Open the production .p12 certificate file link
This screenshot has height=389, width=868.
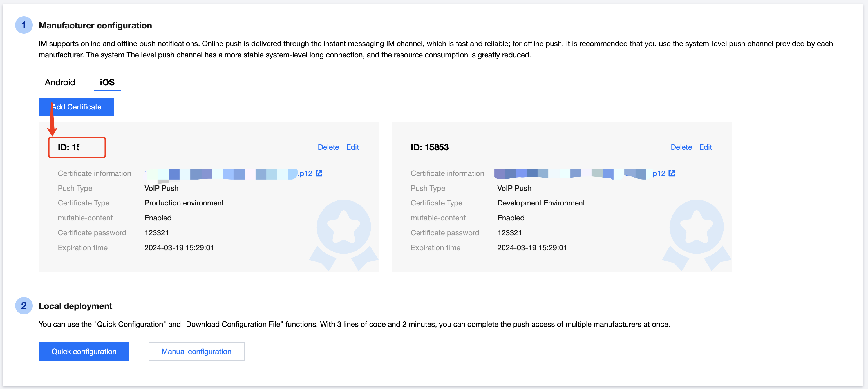point(305,173)
